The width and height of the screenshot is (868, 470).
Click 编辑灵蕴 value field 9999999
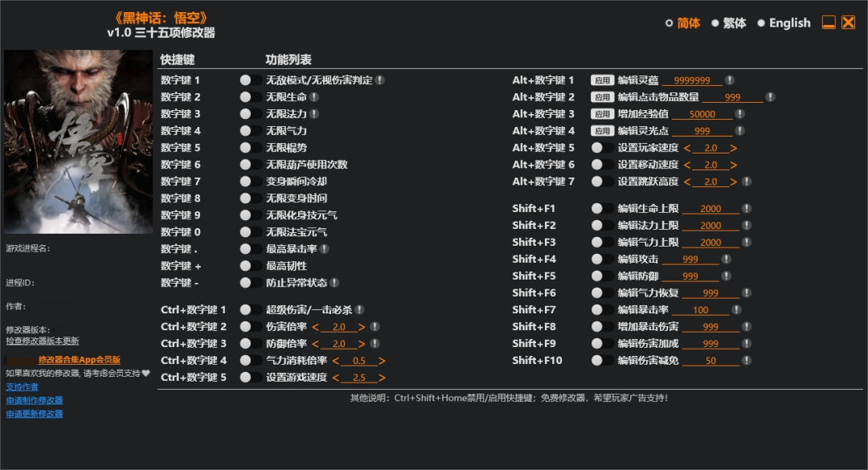692,80
